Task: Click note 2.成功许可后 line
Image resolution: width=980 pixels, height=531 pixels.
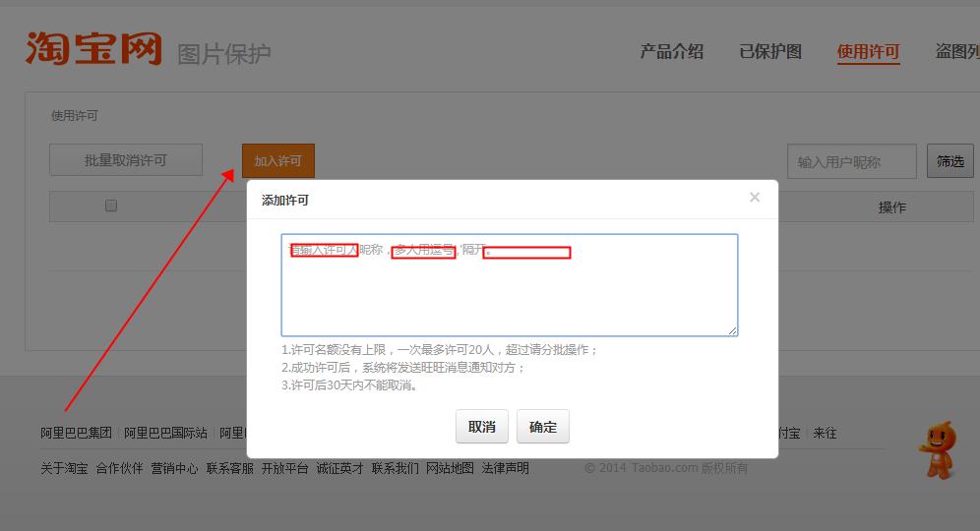Action: (x=402, y=368)
